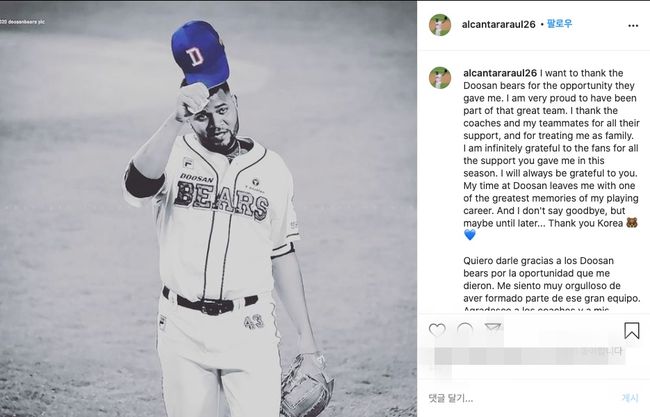Save the post with the bookmark icon
Viewport: 650px width, 417px height.
pos(631,330)
